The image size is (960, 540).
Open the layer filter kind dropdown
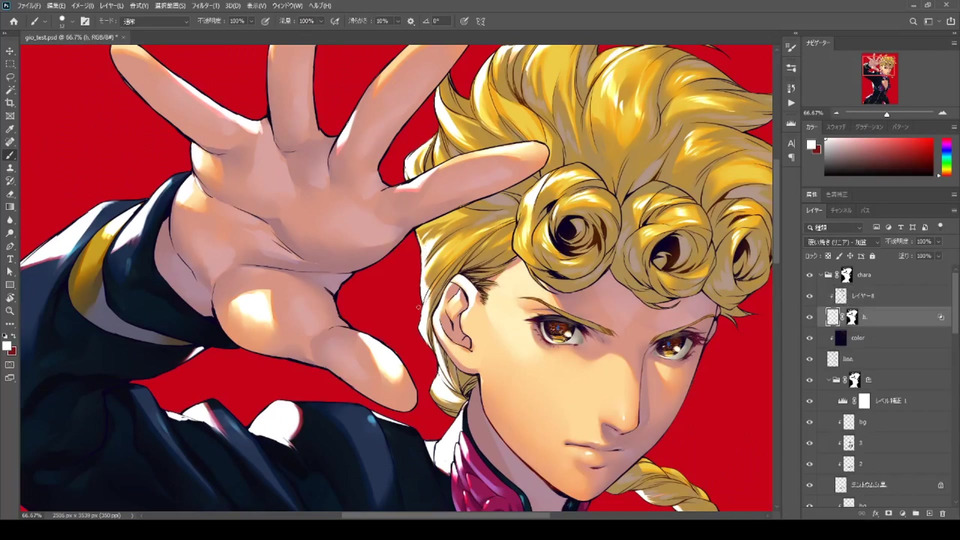834,228
